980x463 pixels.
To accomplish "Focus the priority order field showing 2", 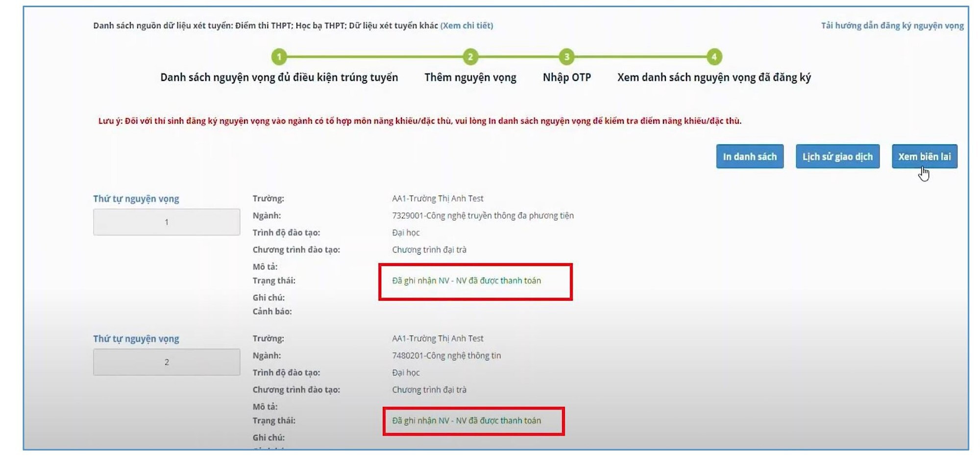I will coord(167,362).
